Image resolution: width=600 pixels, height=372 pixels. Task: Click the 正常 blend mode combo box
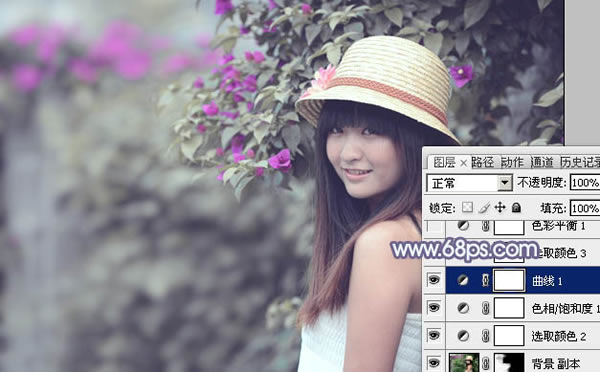point(470,183)
